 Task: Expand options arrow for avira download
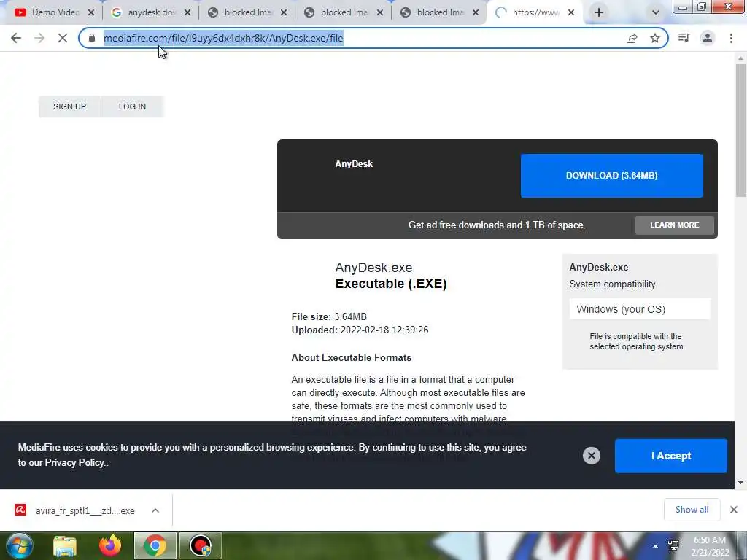point(155,510)
